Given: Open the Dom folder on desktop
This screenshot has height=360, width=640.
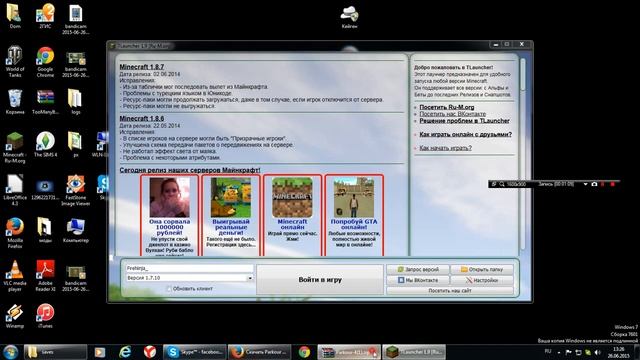Looking at the screenshot, I should pos(15,16).
